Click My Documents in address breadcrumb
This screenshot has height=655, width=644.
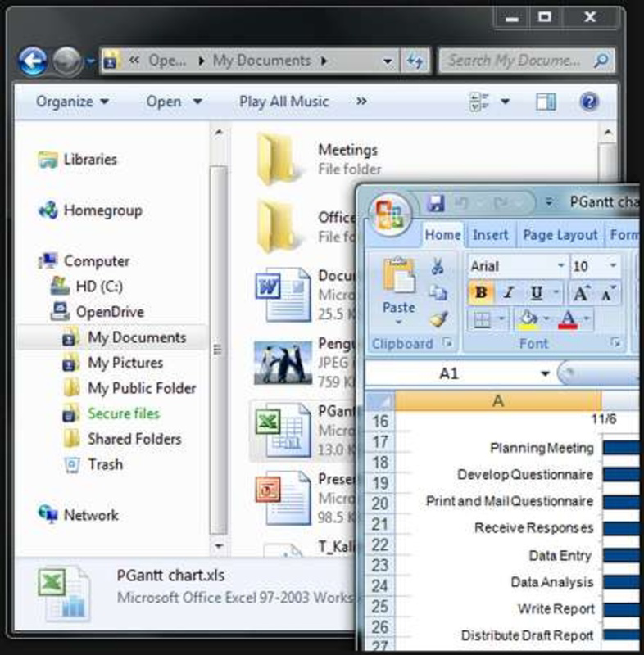[261, 61]
